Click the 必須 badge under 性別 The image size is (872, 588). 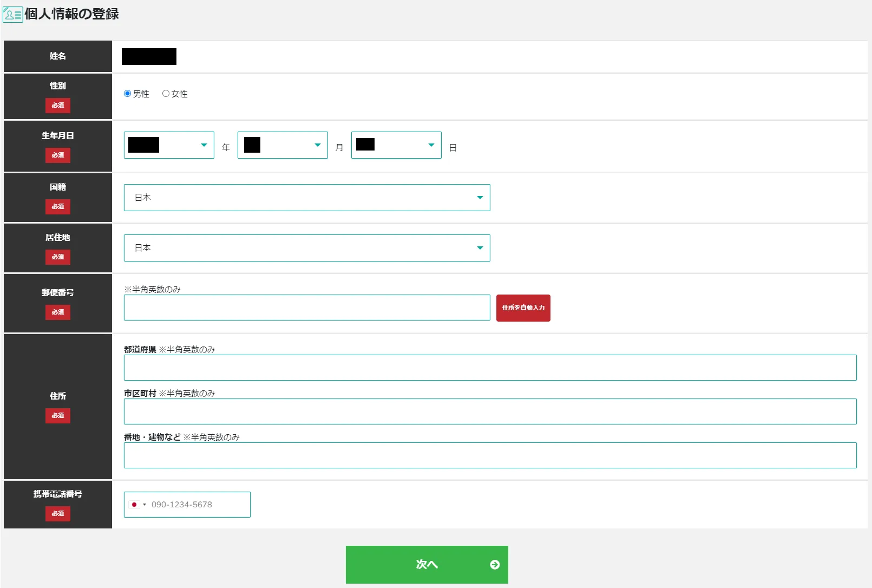tap(58, 106)
